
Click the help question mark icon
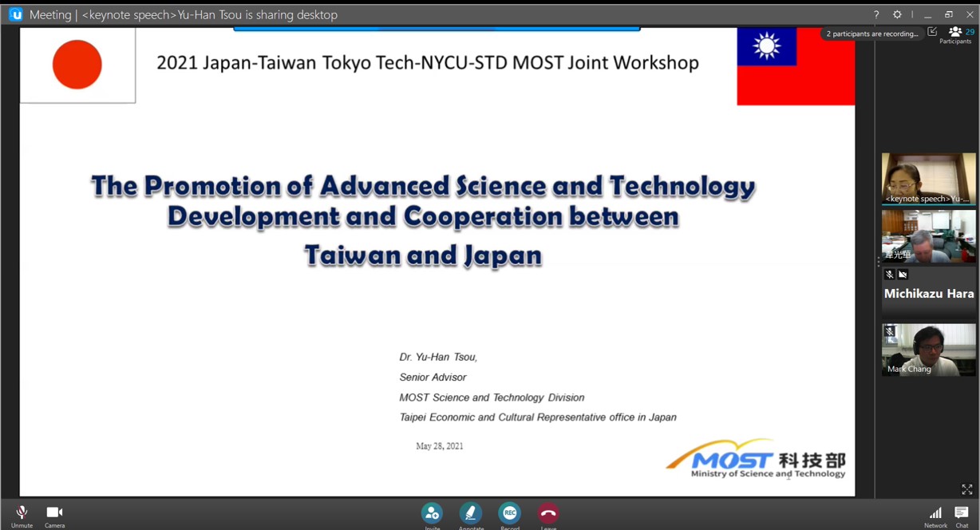[876, 14]
